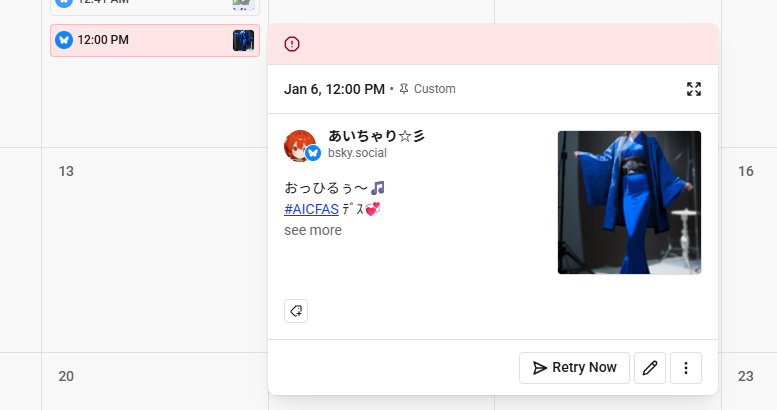Open the three-dot more options menu

[686, 368]
